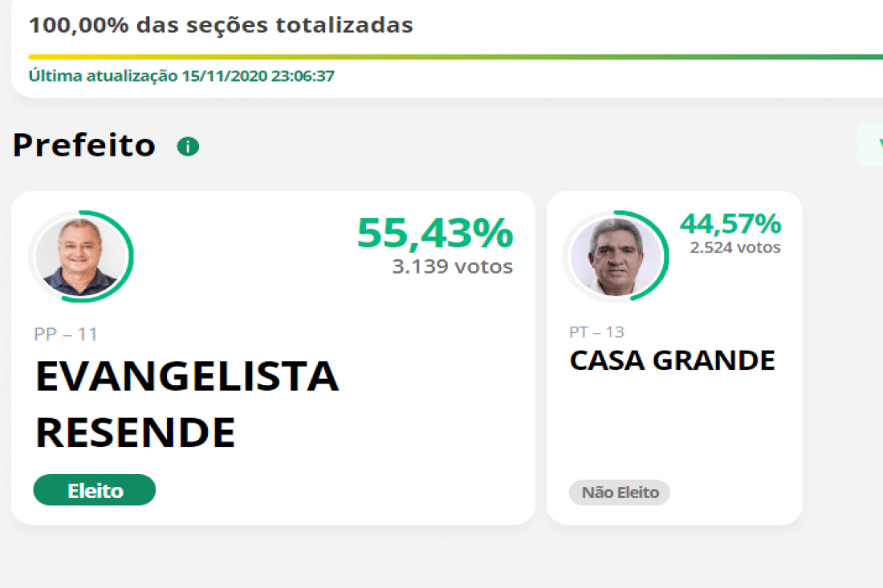Viewport: 883px width, 588px height.
Task: Click the Prefeito section title
Action: coord(84,145)
